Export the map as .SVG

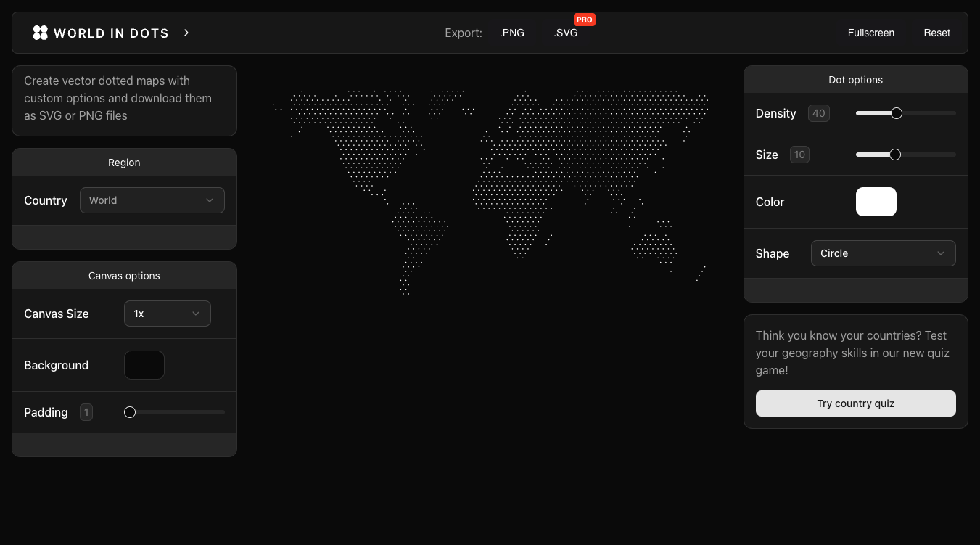tap(566, 32)
